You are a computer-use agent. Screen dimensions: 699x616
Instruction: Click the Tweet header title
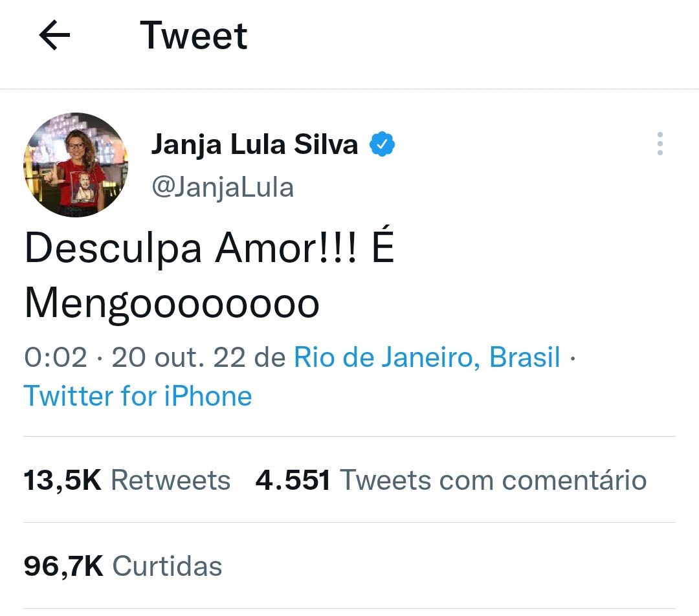pyautogui.click(x=192, y=36)
